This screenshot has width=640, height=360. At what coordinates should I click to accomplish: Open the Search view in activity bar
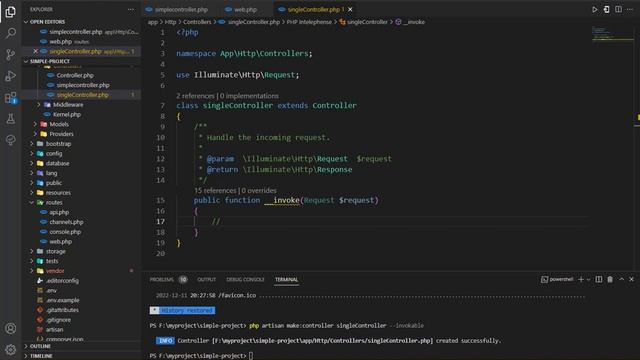(11, 33)
